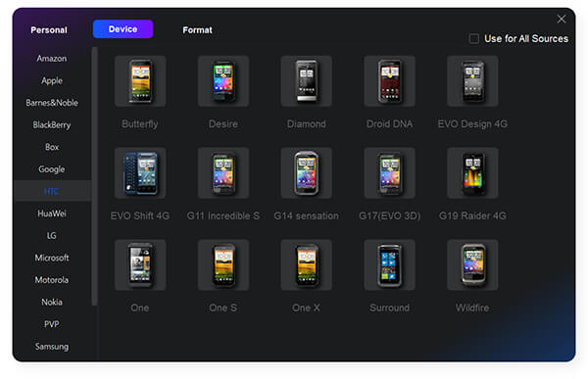
Task: Select Box in the brand list
Action: pos(52,147)
